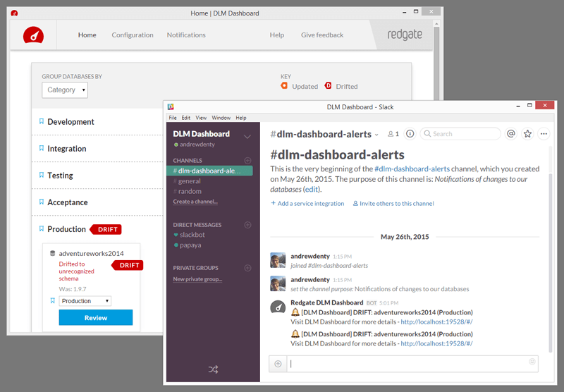Viewport: 564px width, 392px height.
Task: Click the bookmark icon beside Development
Action: [42, 121]
